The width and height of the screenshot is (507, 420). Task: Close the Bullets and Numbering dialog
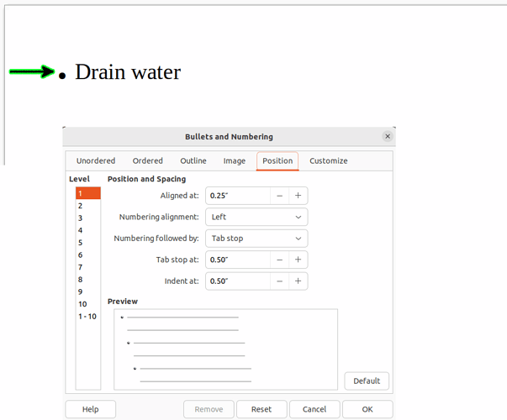[388, 136]
